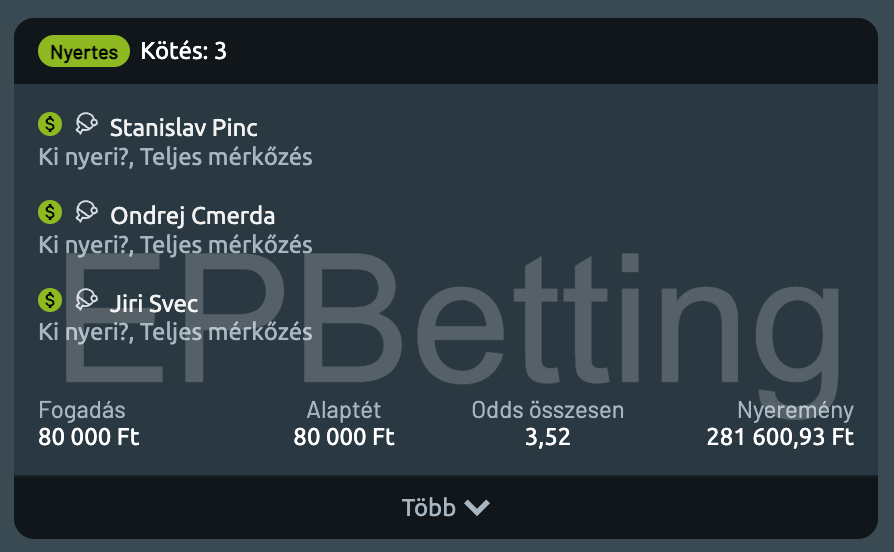Open the Stanislav Pinc selection
The width and height of the screenshot is (894, 552).
click(183, 128)
